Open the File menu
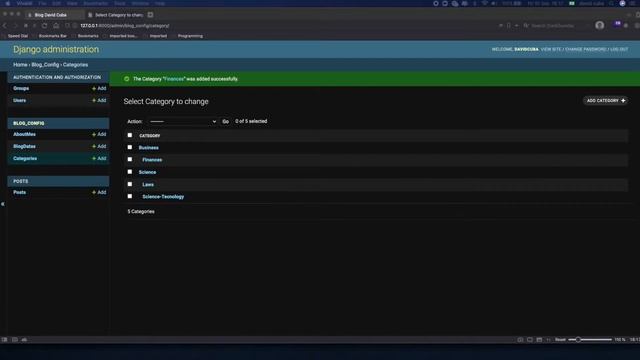Screen dimensions: 640x360 click(x=42, y=3)
